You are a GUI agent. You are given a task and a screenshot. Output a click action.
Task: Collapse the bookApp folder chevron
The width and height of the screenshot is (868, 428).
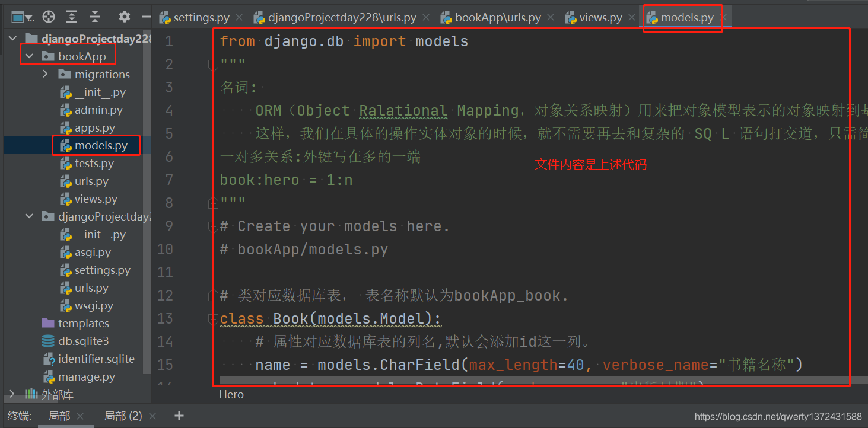(29, 57)
